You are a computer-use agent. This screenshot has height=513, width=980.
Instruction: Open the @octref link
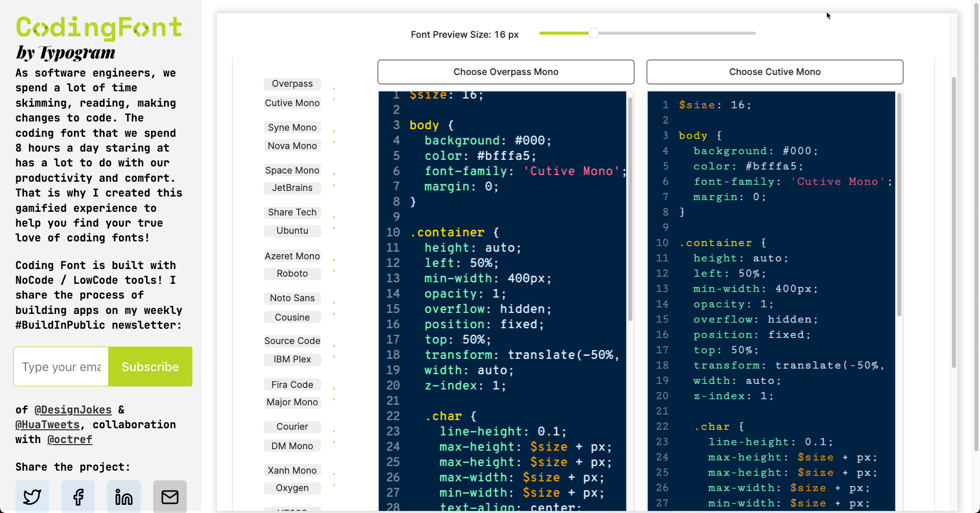coord(70,439)
